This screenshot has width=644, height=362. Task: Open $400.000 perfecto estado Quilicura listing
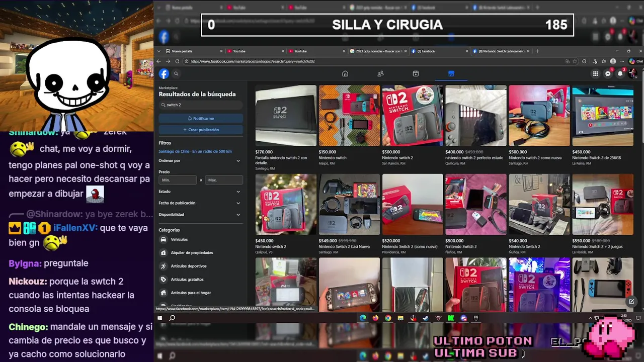click(476, 125)
